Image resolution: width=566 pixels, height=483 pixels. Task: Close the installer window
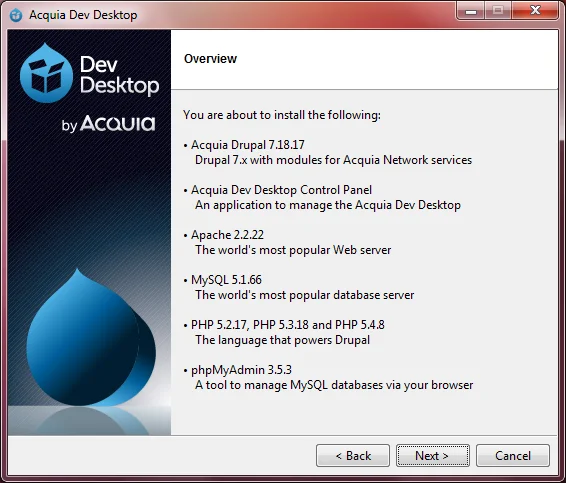click(535, 10)
